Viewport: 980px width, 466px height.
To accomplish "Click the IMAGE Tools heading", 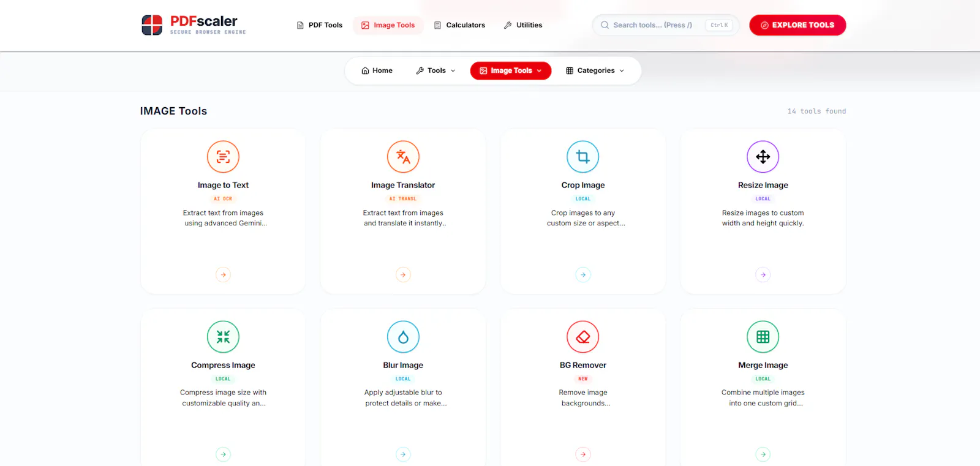I will tap(173, 111).
